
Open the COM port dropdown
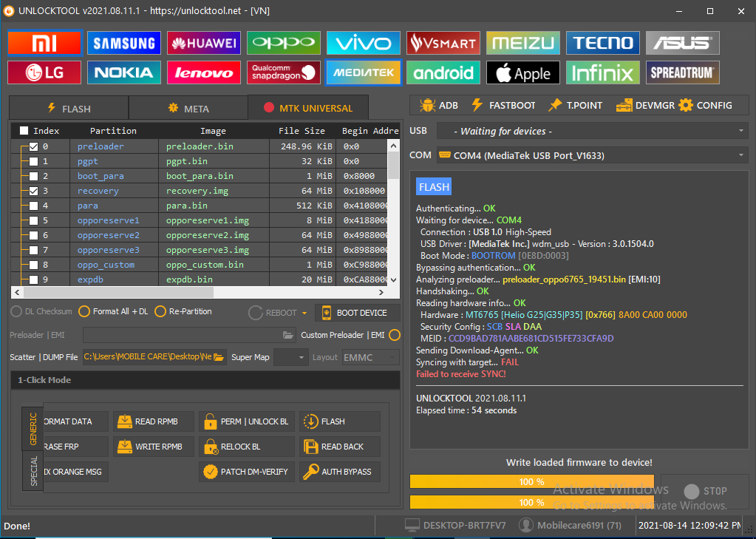(593, 155)
